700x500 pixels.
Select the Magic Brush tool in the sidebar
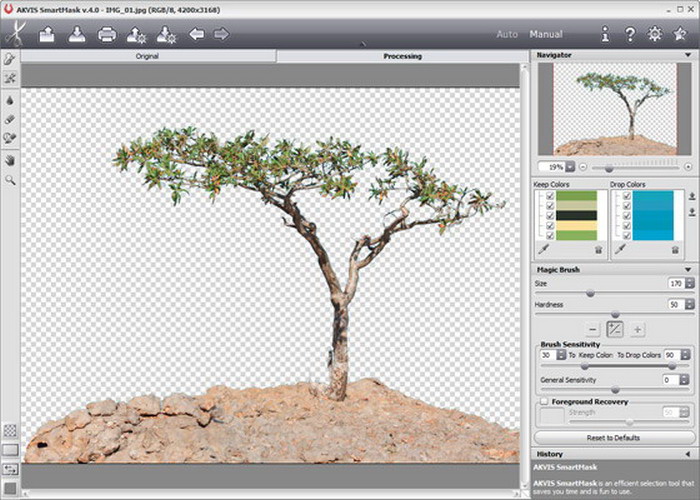(9, 78)
